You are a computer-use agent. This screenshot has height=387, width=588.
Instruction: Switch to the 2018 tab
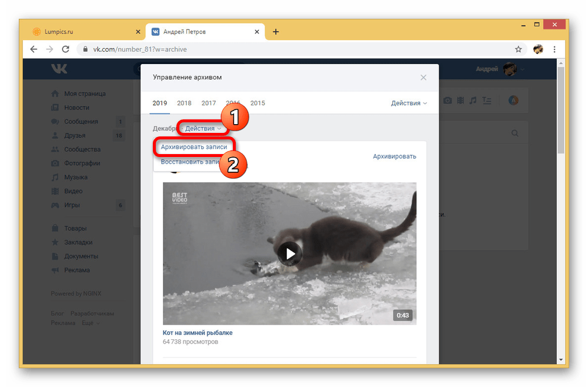tap(184, 103)
